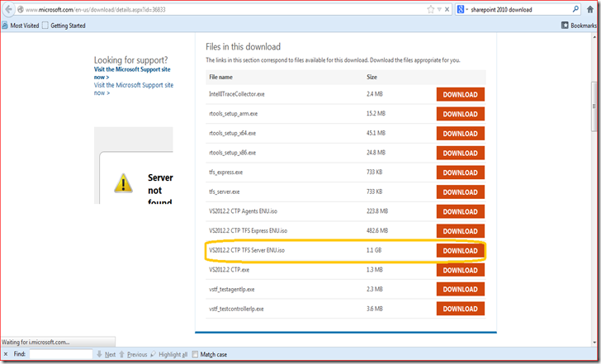
Task: Go to the browser home page icon
Action: coord(590,10)
